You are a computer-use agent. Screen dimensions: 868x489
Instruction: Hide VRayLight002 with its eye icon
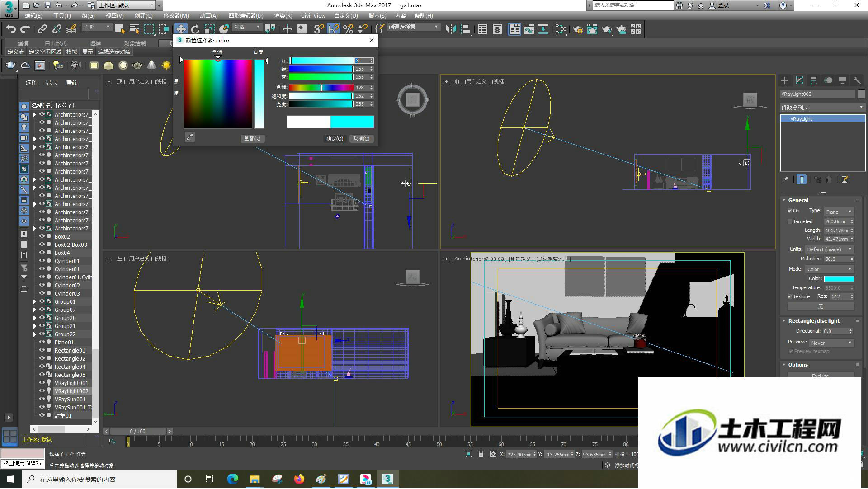click(x=42, y=391)
